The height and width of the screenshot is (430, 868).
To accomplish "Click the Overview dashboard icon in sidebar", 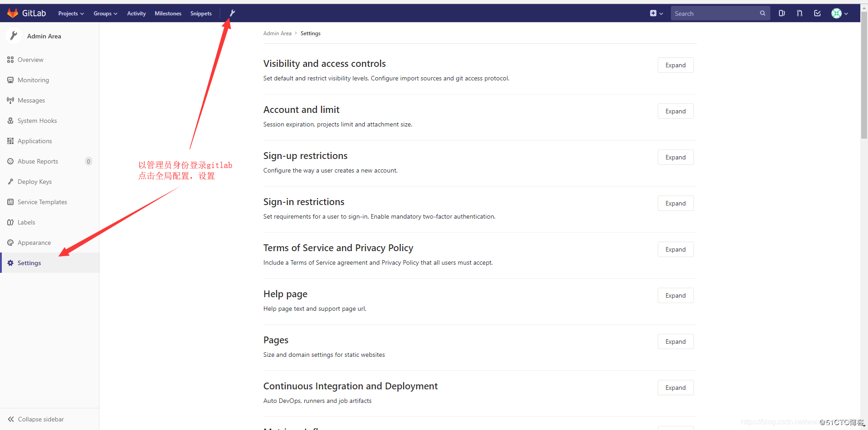I will [x=10, y=60].
